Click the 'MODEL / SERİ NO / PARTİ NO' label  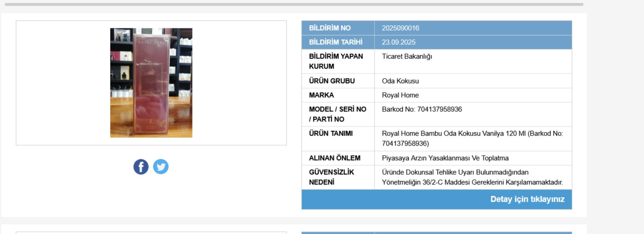[x=338, y=114]
